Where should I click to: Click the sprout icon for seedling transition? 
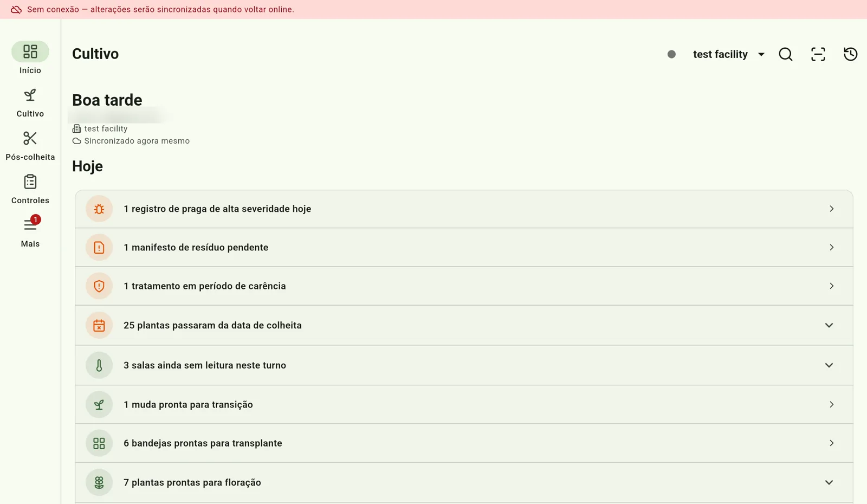(x=99, y=405)
